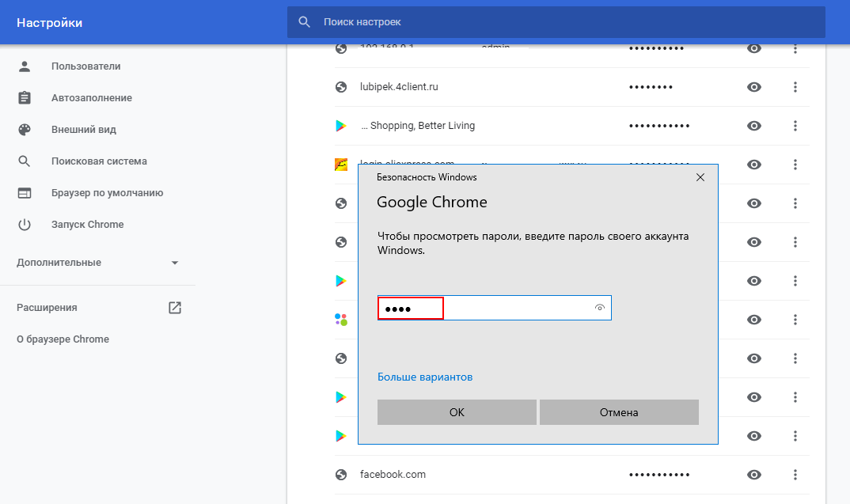This screenshot has width=850, height=504.
Task: Focus the Поиск настроек search field
Action: [x=554, y=22]
